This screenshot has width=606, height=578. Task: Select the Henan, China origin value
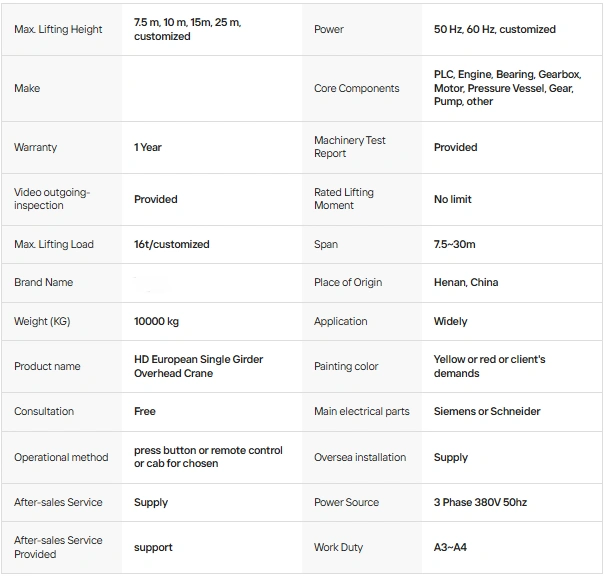466,282
